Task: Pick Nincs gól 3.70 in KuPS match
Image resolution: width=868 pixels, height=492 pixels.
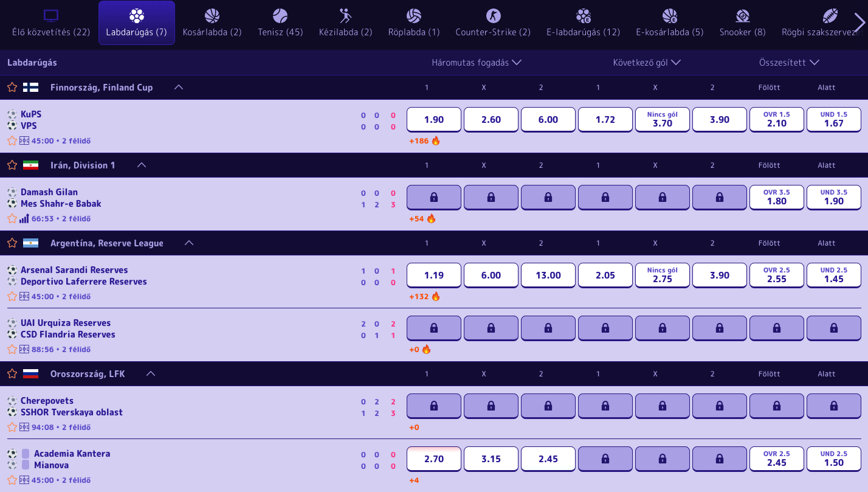Action: pyautogui.click(x=663, y=120)
